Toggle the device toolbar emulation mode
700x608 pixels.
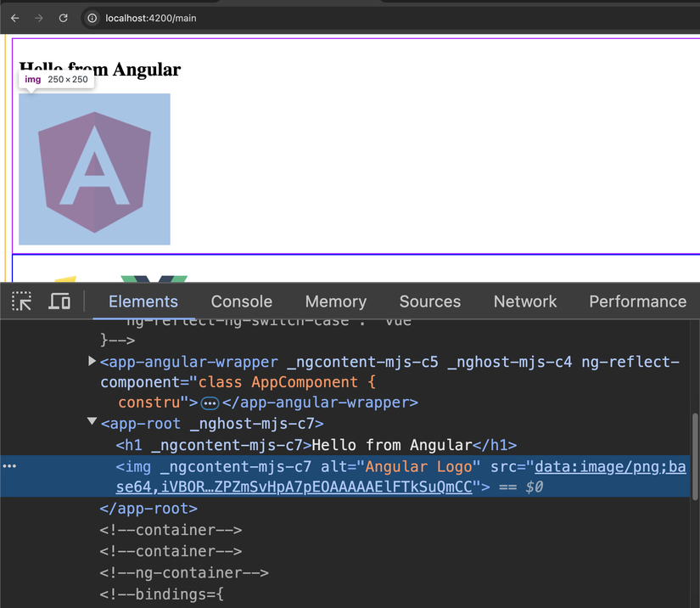(x=59, y=301)
